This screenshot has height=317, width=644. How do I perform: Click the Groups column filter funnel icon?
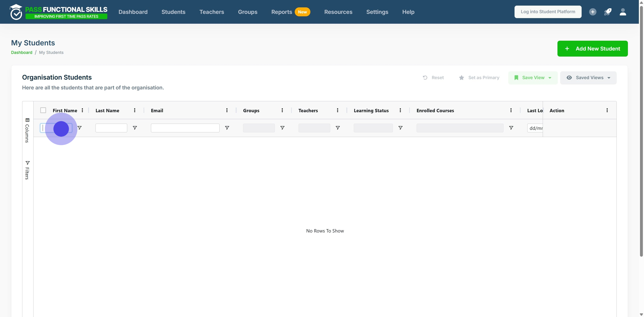coord(282,128)
